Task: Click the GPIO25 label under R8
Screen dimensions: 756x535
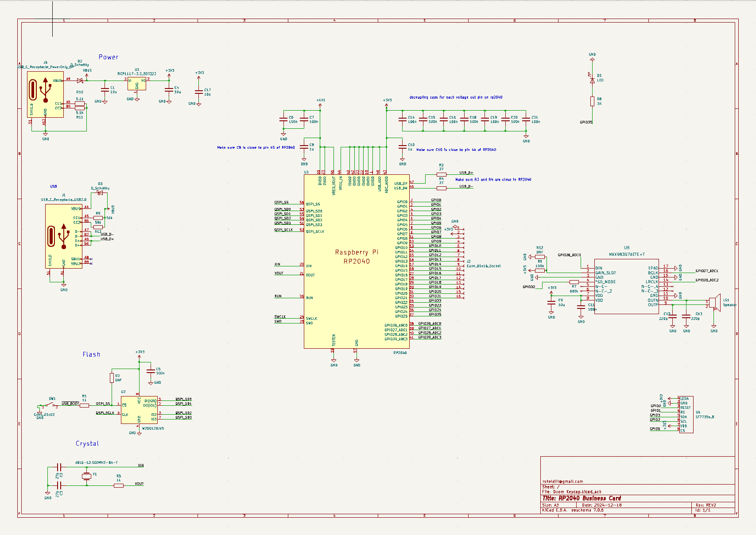Action: click(x=586, y=122)
